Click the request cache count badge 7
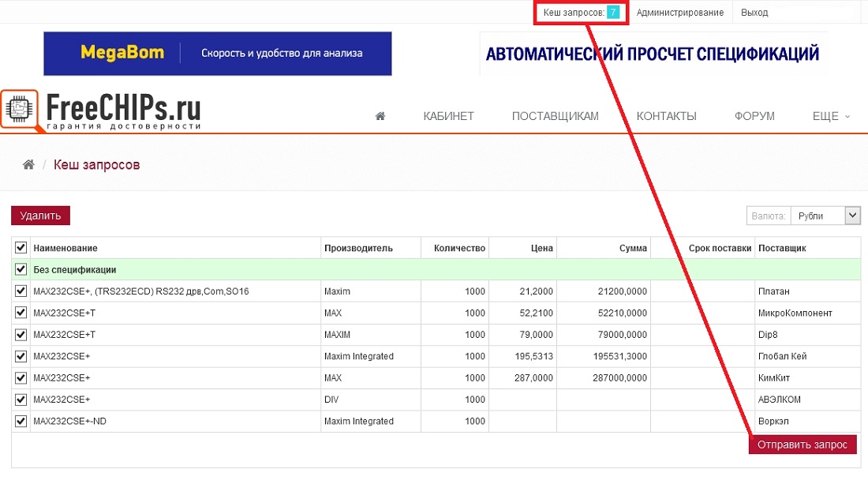The height and width of the screenshot is (484, 868). [613, 12]
